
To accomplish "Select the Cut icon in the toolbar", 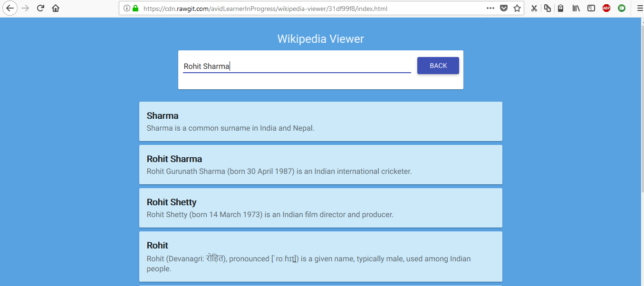I will (534, 8).
